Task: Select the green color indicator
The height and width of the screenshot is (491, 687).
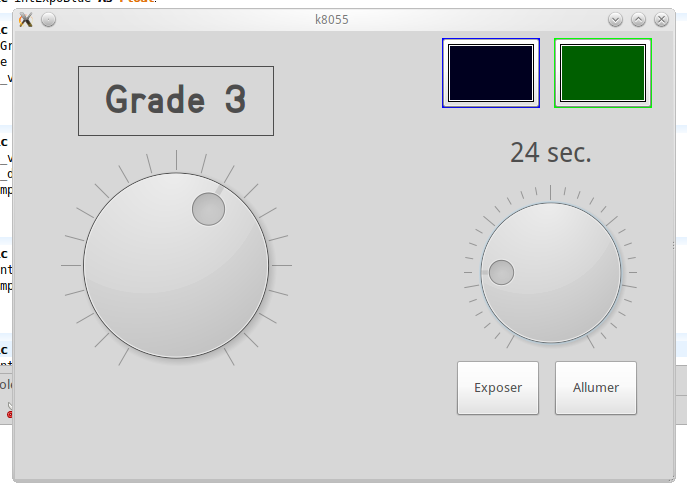Action: click(603, 72)
